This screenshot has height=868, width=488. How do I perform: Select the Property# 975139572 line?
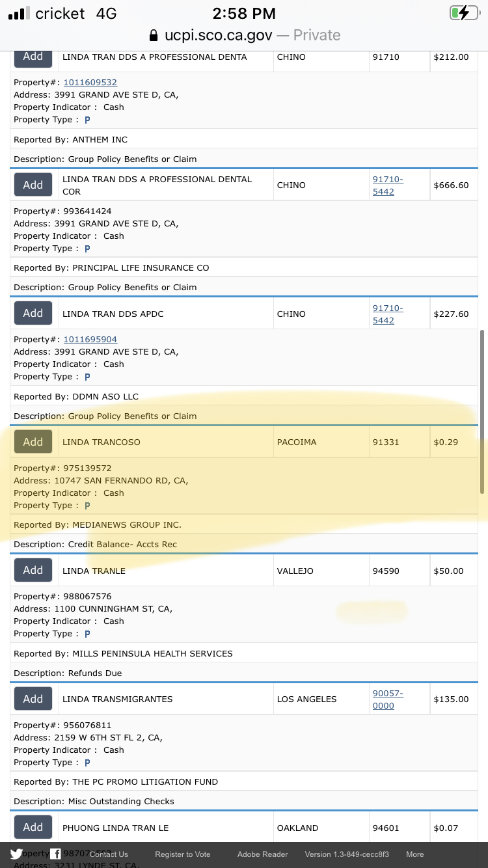(x=63, y=468)
